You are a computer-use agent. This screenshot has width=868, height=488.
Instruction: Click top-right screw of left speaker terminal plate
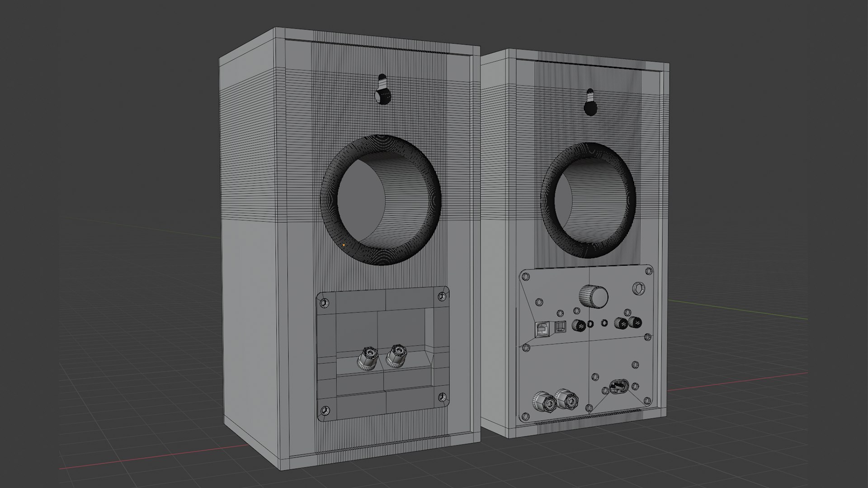(442, 296)
